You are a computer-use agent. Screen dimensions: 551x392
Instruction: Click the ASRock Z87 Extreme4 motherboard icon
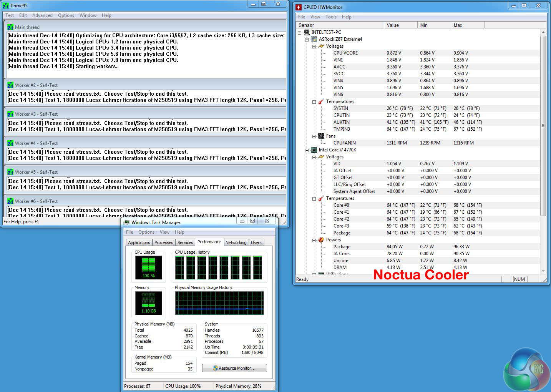[314, 39]
